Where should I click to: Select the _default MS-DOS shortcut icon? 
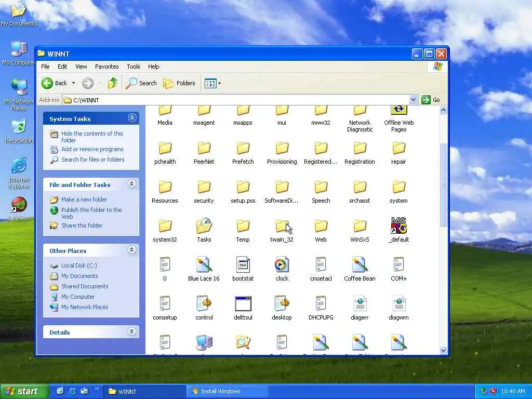click(x=398, y=225)
